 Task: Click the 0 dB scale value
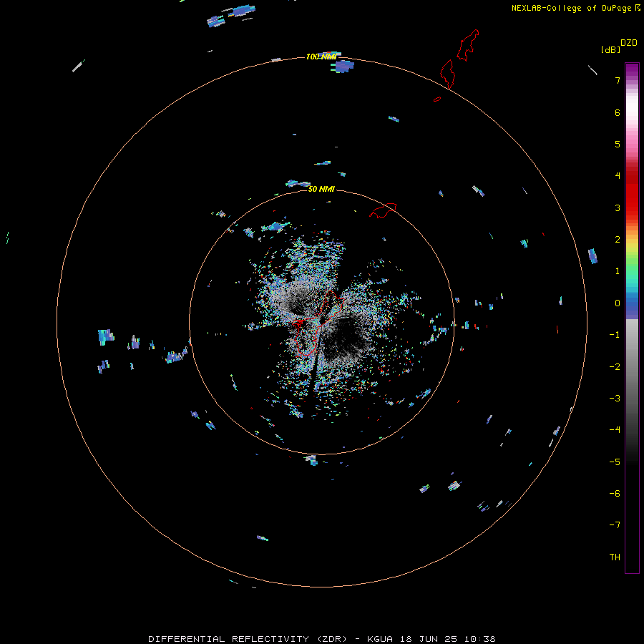[618, 303]
